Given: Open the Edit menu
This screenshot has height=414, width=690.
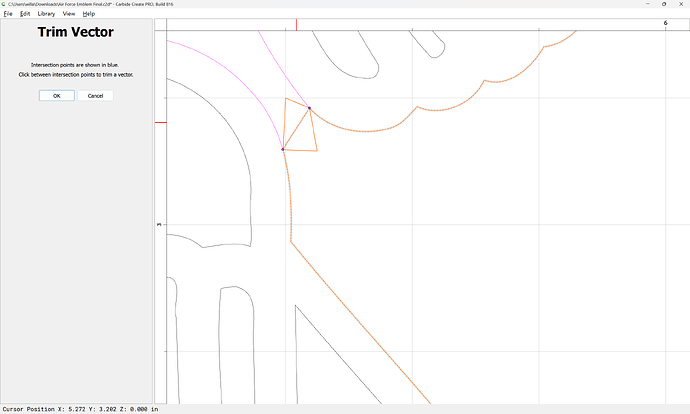Looking at the screenshot, I should tap(25, 14).
